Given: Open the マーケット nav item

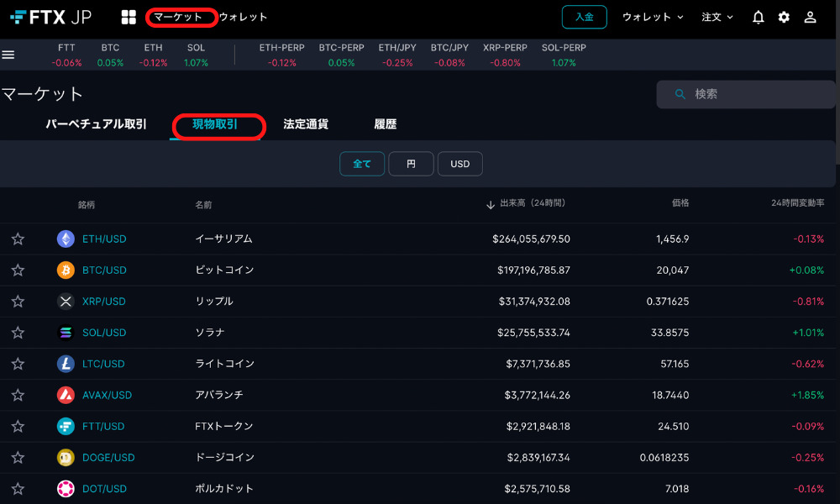Looking at the screenshot, I should coord(178,17).
